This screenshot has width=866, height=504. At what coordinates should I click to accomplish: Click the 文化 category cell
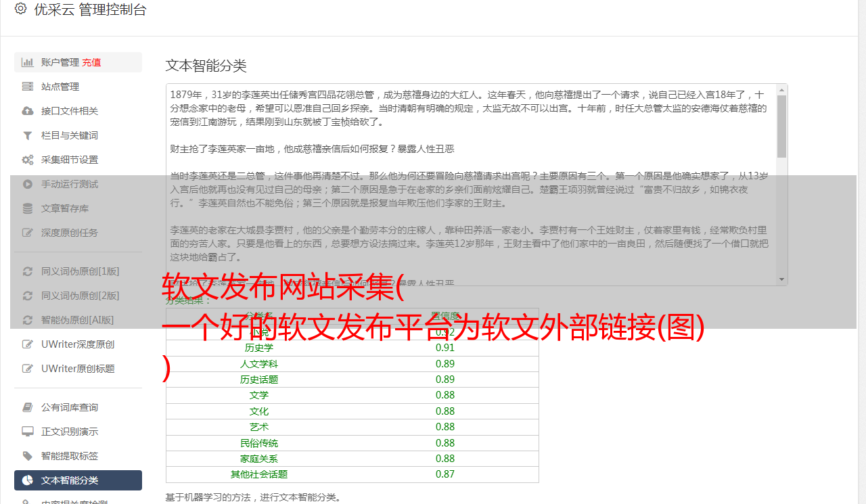click(x=259, y=411)
